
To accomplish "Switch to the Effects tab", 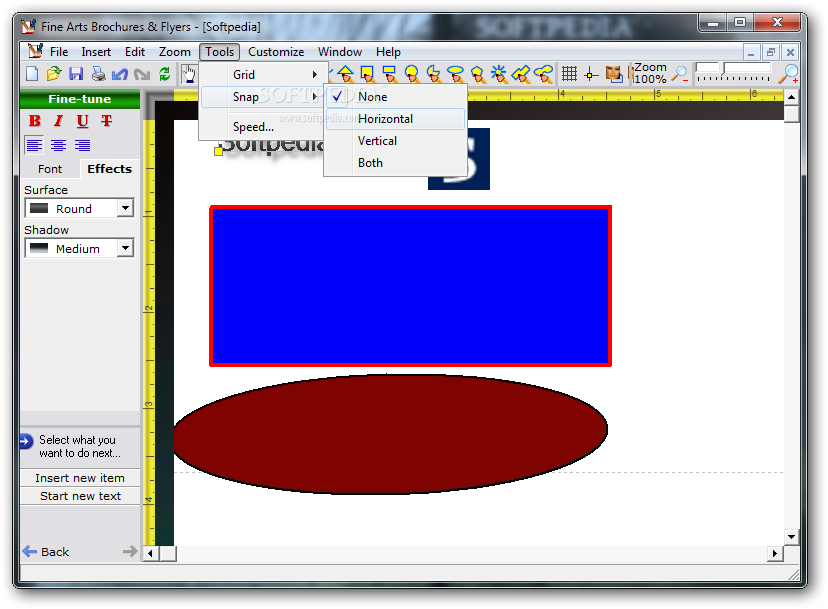I will pos(109,169).
